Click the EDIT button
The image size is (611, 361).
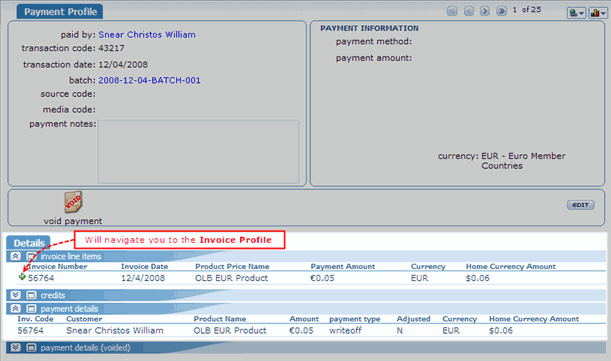[x=581, y=205]
